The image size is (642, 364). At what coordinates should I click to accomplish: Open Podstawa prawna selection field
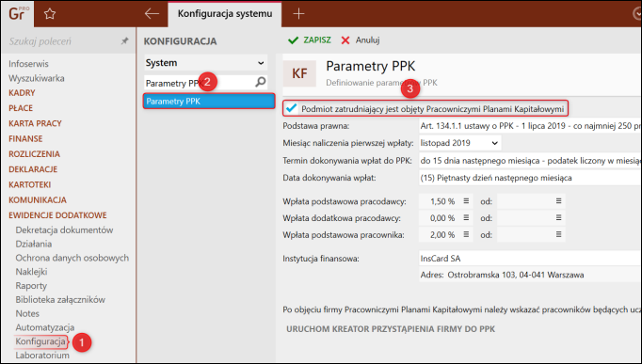click(530, 126)
